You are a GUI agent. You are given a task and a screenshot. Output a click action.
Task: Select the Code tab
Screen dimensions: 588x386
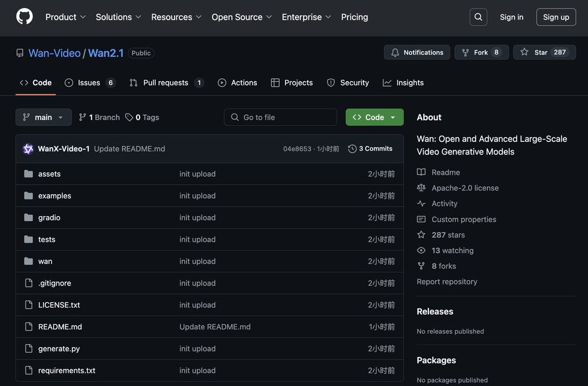36,83
